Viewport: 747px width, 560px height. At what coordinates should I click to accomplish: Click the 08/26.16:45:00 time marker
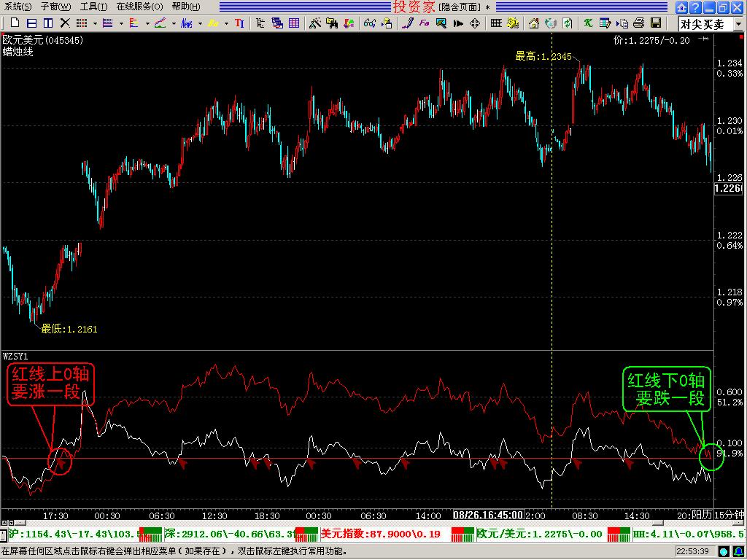tap(488, 515)
